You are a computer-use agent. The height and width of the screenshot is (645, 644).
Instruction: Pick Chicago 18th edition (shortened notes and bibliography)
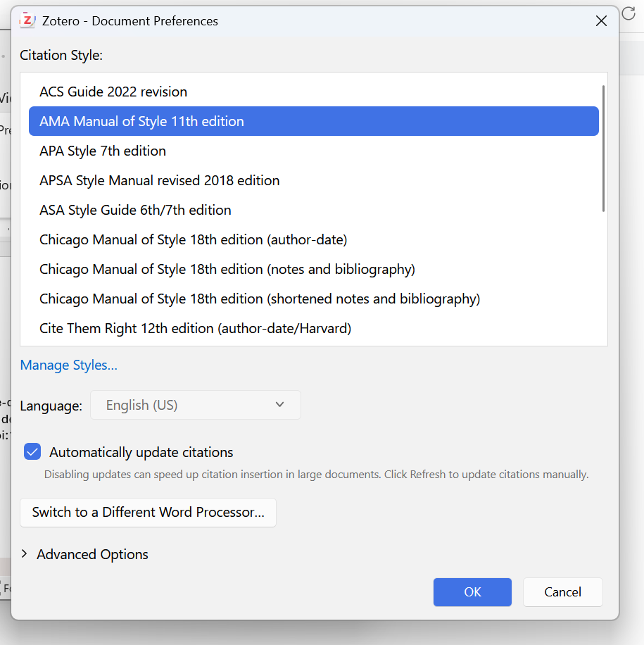[x=314, y=299]
